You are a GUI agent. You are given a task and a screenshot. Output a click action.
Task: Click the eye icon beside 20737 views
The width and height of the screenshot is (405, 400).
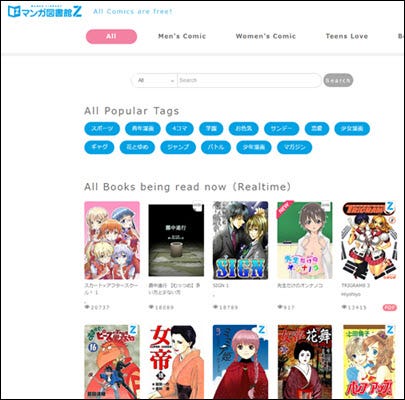(x=87, y=307)
